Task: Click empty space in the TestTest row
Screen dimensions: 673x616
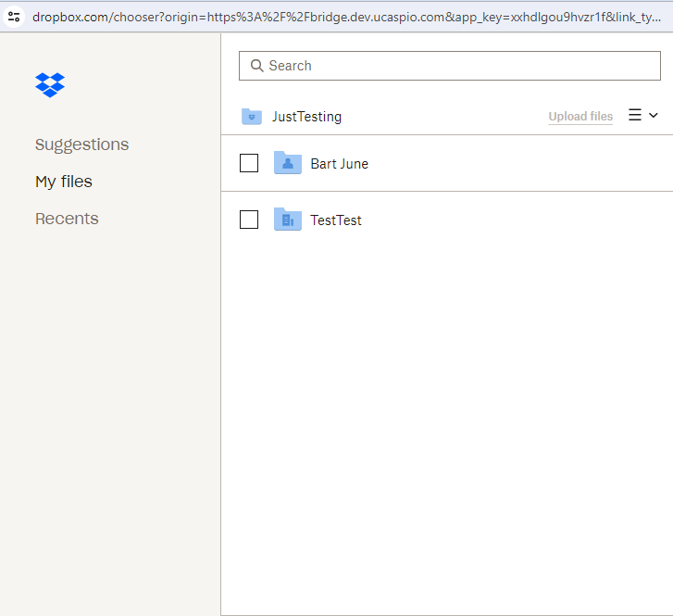Action: coord(518,220)
